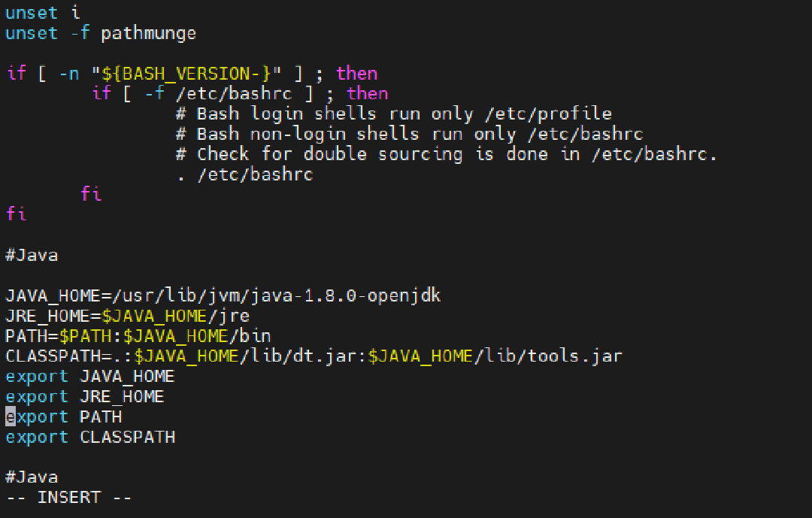Viewport: 812px width, 518px height.
Task: Click the 'unset i' line
Action: click(x=42, y=13)
